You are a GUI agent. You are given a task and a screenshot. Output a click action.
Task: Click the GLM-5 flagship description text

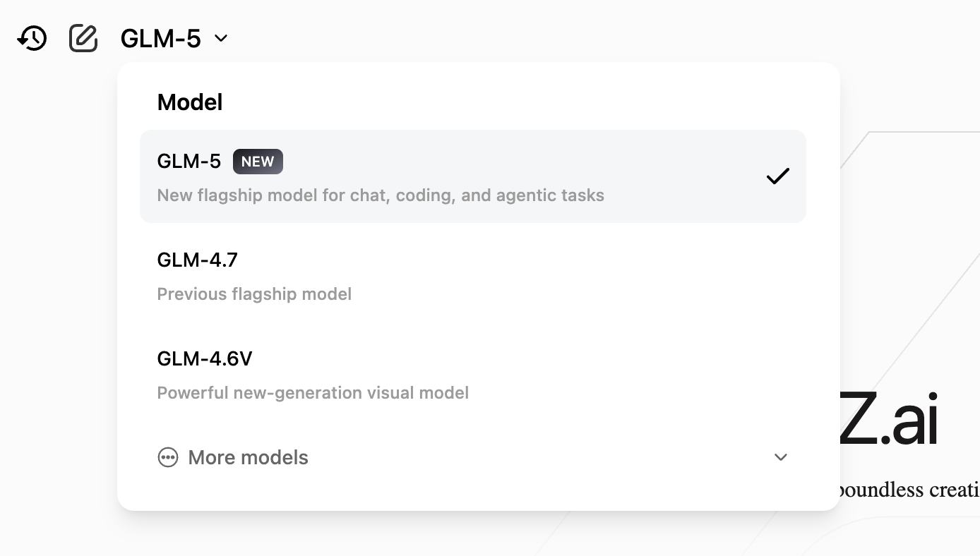pos(381,195)
